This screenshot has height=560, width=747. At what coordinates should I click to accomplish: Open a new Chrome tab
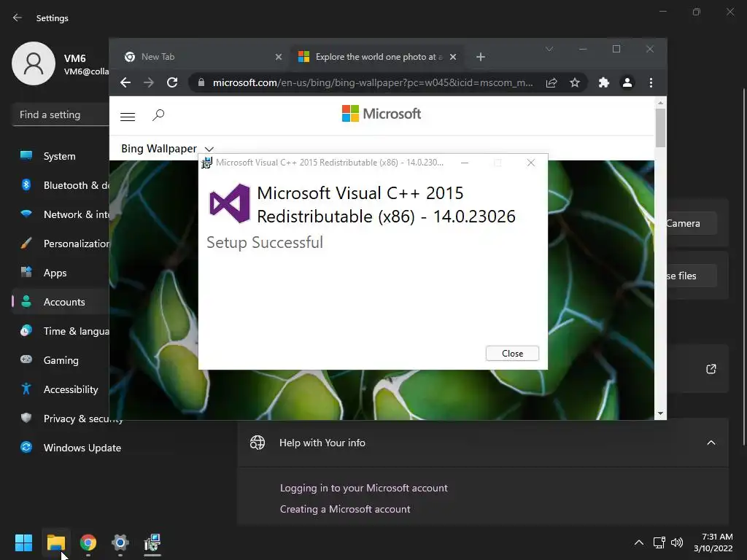tap(481, 57)
